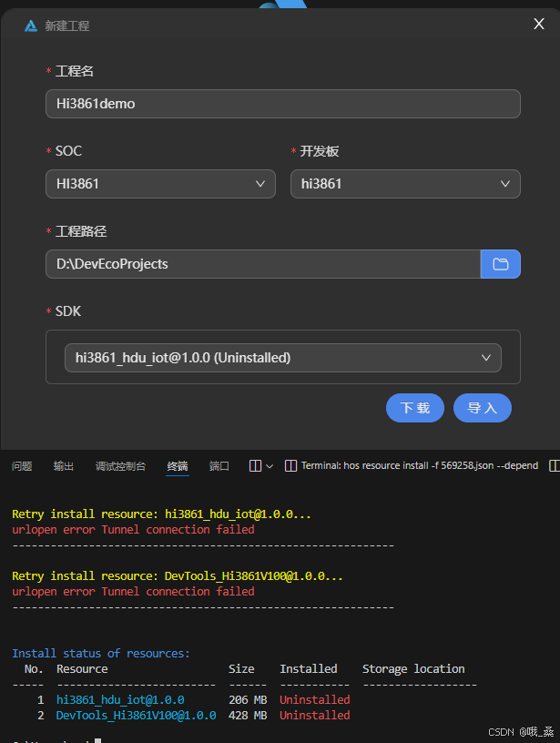Click hi3861_hdu_iot@1.0.0 resource in status table
This screenshot has width=560, height=743.
120,700
